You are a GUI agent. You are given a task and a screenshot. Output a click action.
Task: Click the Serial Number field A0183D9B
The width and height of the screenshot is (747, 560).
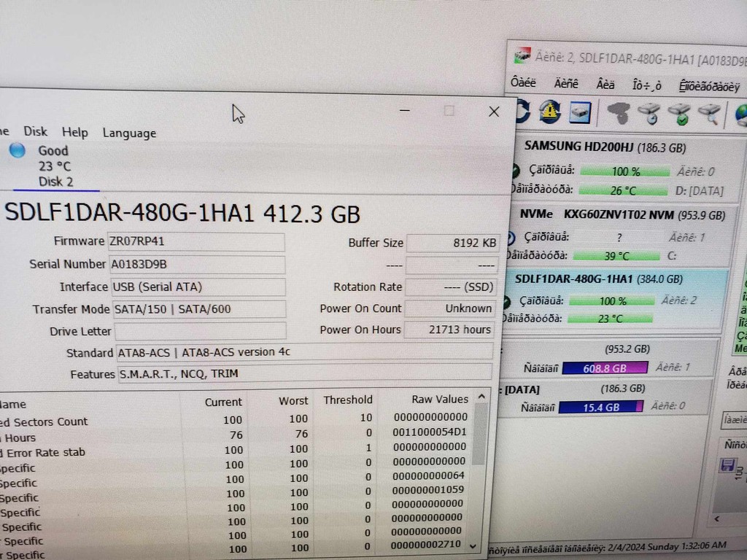pos(197,264)
